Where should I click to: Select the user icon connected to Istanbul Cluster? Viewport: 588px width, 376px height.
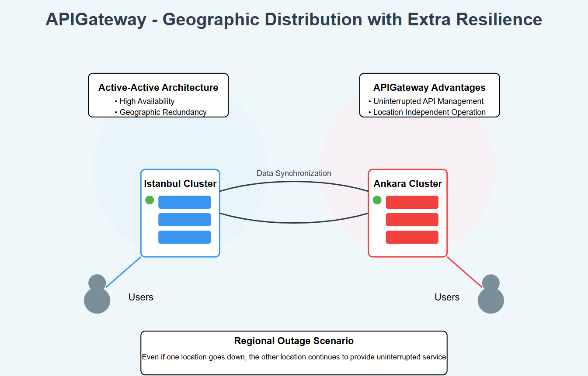pyautogui.click(x=97, y=296)
